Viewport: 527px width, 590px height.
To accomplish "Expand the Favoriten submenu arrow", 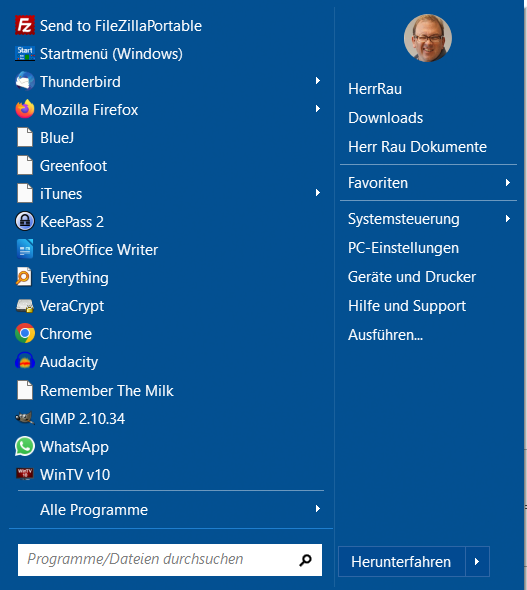I will tap(508, 182).
